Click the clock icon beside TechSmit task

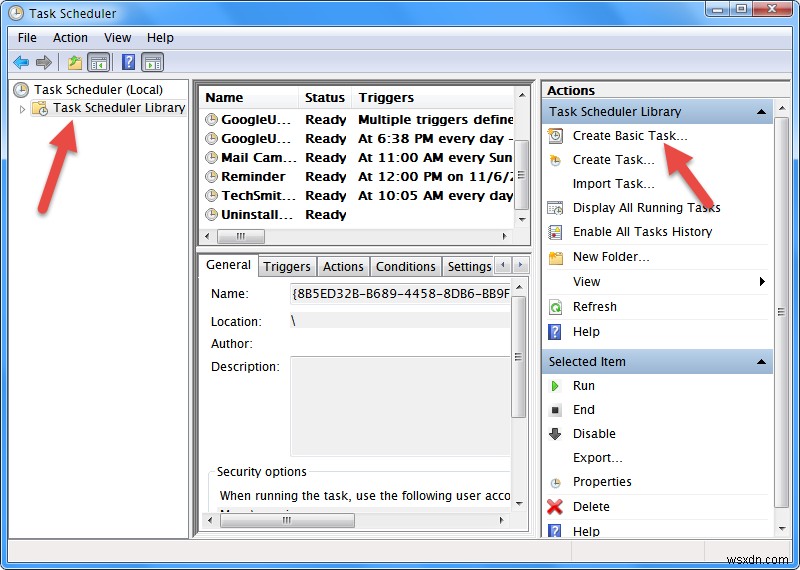point(211,195)
